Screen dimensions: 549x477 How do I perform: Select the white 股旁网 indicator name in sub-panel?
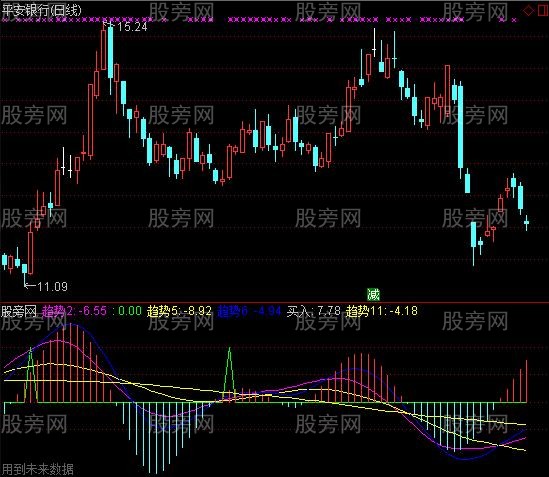tap(19, 311)
